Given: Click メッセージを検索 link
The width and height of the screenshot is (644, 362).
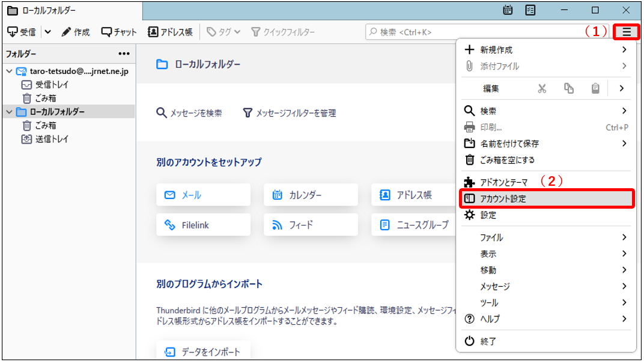Looking at the screenshot, I should point(189,112).
